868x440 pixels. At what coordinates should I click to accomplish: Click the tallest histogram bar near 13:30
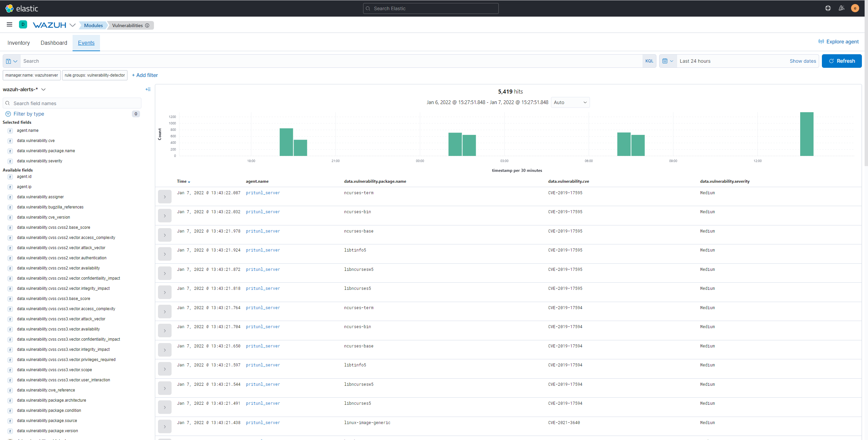point(807,134)
